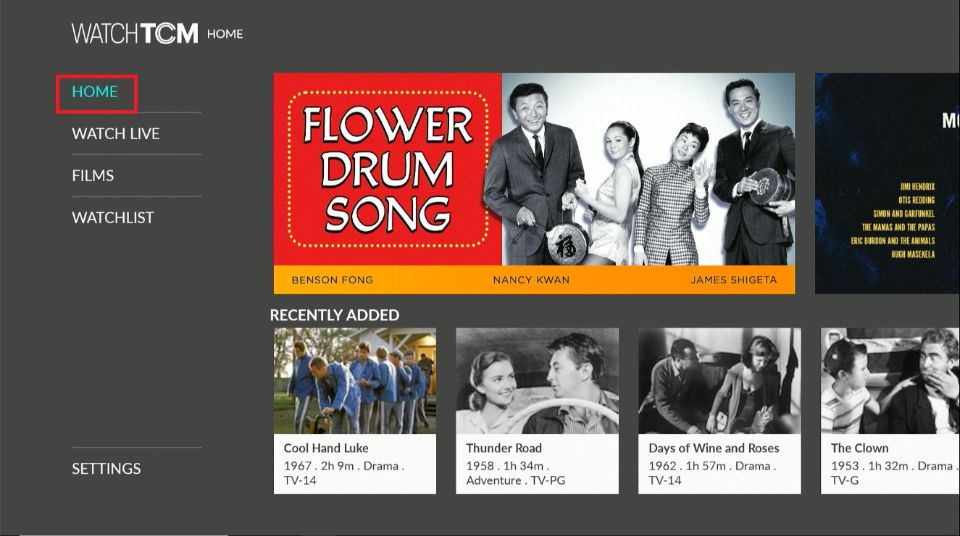Open WATCH LIVE from the menu
Image resolution: width=960 pixels, height=536 pixels.
(x=116, y=134)
